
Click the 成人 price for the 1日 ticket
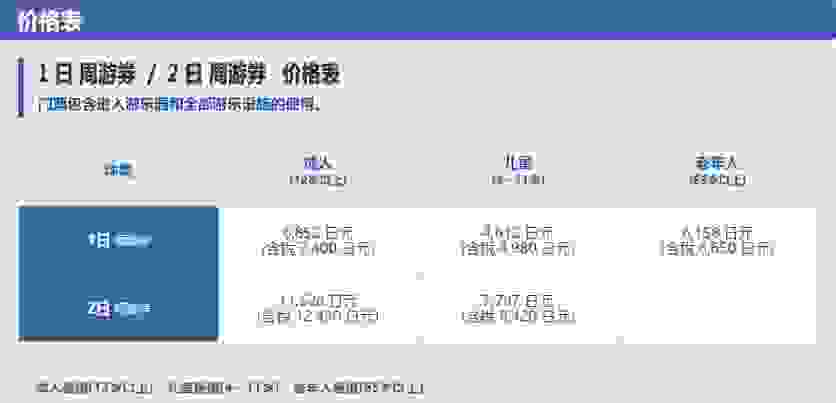[x=318, y=240]
